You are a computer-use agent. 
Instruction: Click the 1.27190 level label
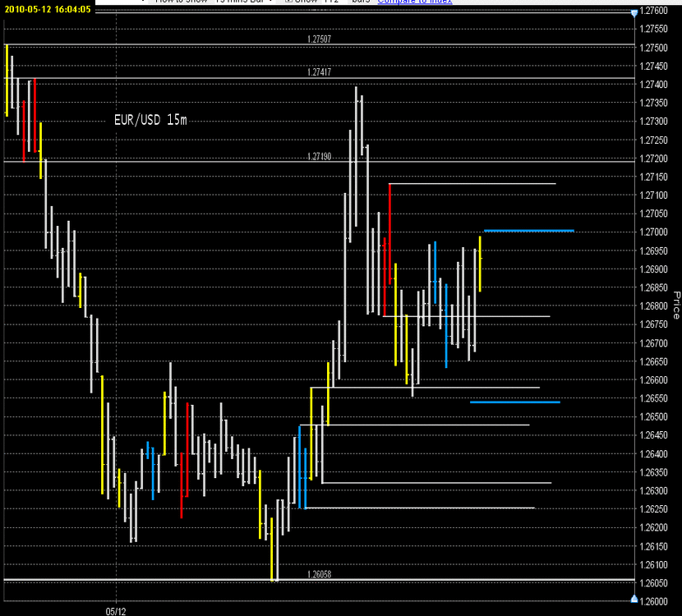click(320, 156)
